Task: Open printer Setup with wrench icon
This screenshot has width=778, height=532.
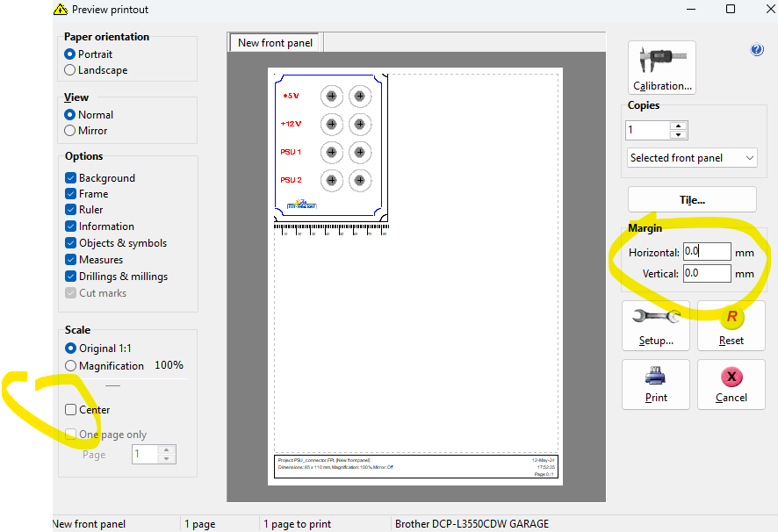Action: [x=655, y=326]
